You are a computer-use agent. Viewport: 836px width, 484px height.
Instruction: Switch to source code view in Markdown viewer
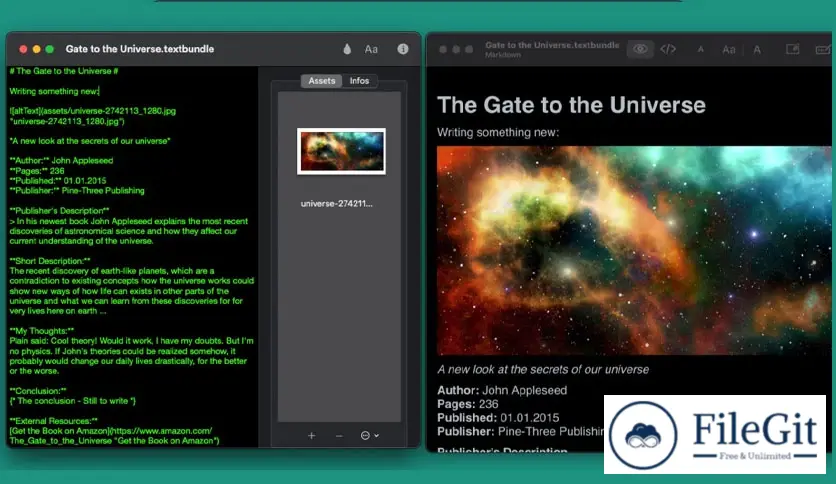pyautogui.click(x=668, y=49)
